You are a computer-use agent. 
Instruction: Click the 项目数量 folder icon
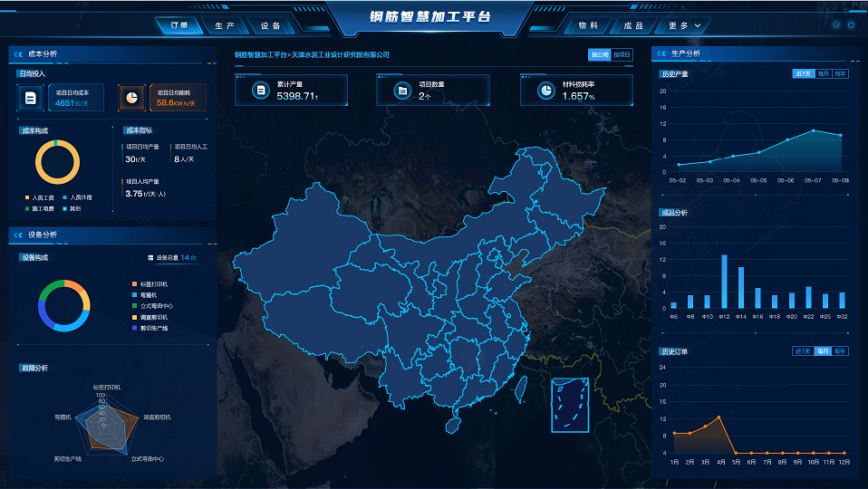pyautogui.click(x=401, y=91)
